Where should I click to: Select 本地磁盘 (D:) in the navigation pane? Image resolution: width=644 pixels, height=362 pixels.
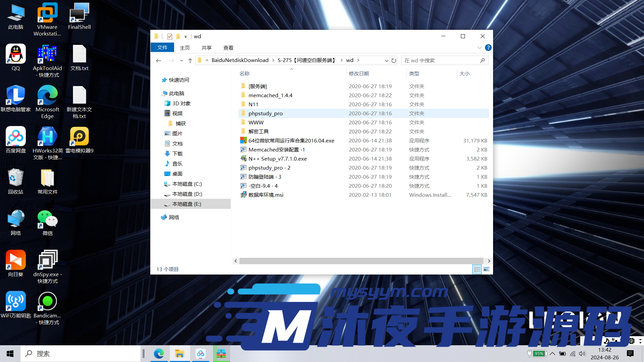[186, 194]
